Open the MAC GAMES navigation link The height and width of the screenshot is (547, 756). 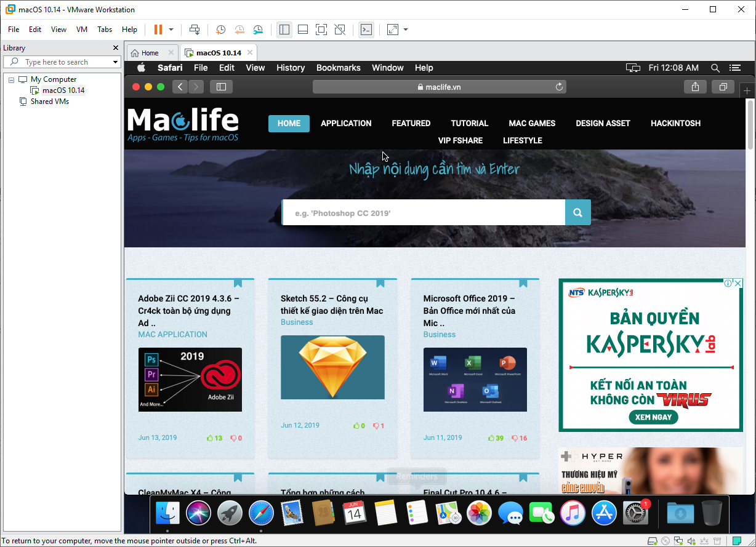pyautogui.click(x=532, y=123)
